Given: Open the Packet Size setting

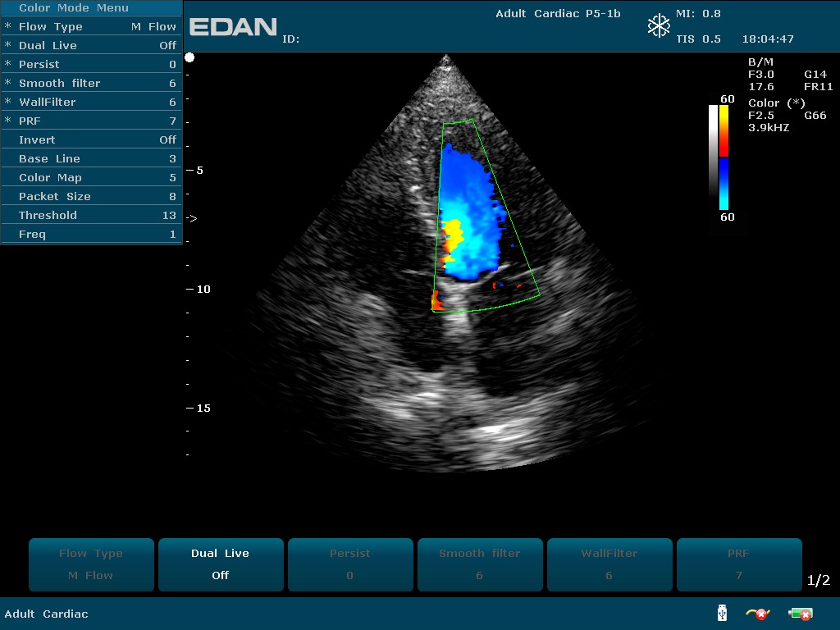Looking at the screenshot, I should (x=90, y=196).
